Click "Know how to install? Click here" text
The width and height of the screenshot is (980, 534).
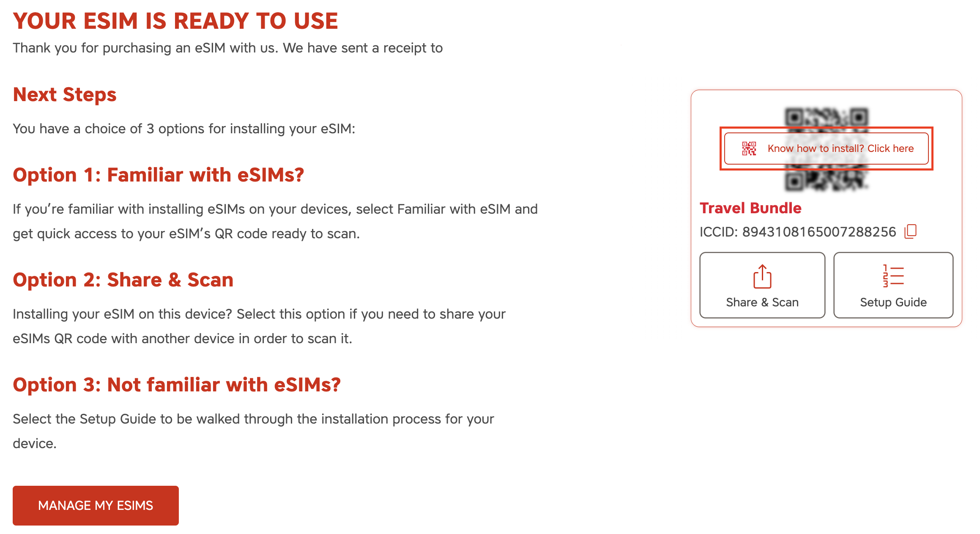pos(840,149)
